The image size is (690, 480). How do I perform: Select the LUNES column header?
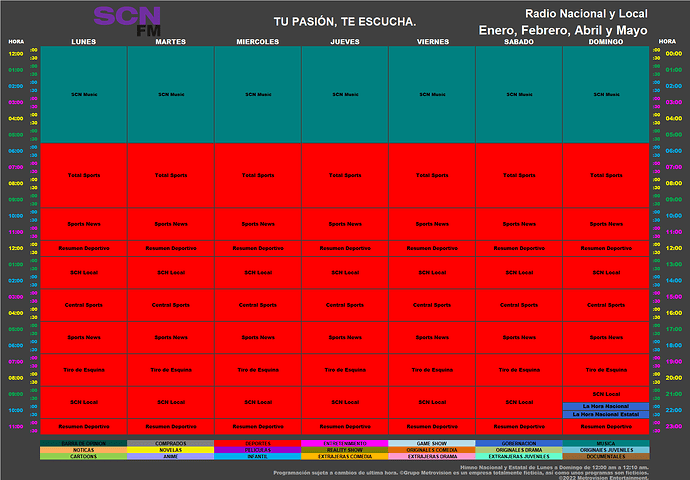coord(84,42)
